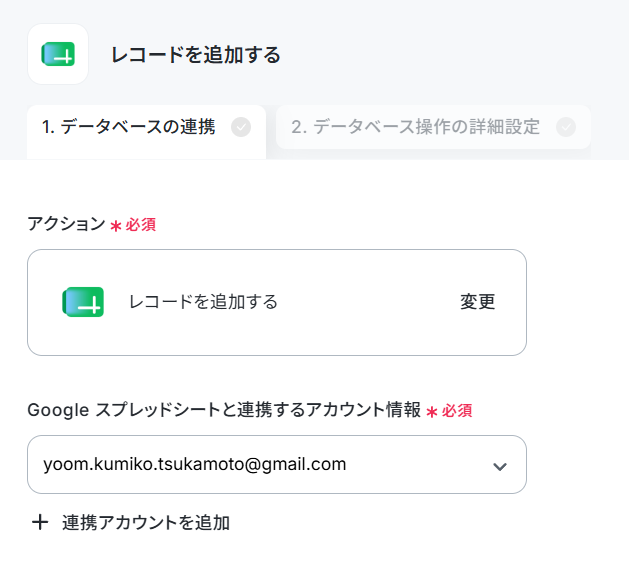Click the email text in account field

click(x=195, y=464)
